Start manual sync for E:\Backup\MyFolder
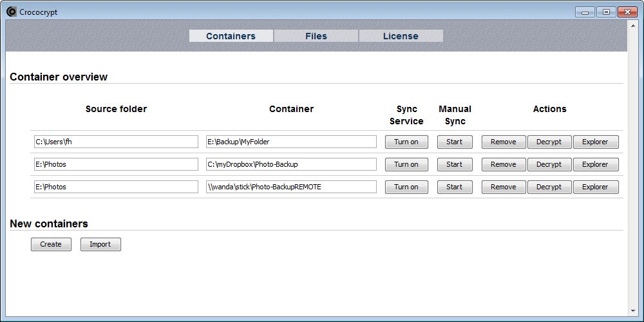Viewport: 644px width, 322px height. pyautogui.click(x=455, y=142)
